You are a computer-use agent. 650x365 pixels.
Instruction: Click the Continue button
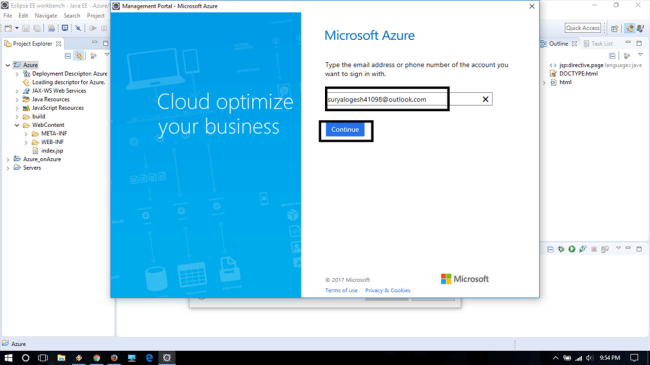(x=345, y=129)
